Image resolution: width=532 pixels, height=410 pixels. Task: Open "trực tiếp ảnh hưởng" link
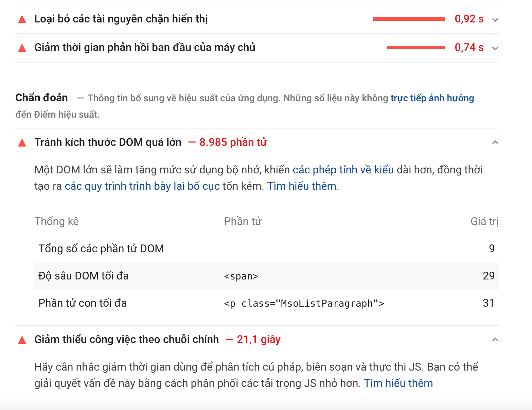coord(432,98)
